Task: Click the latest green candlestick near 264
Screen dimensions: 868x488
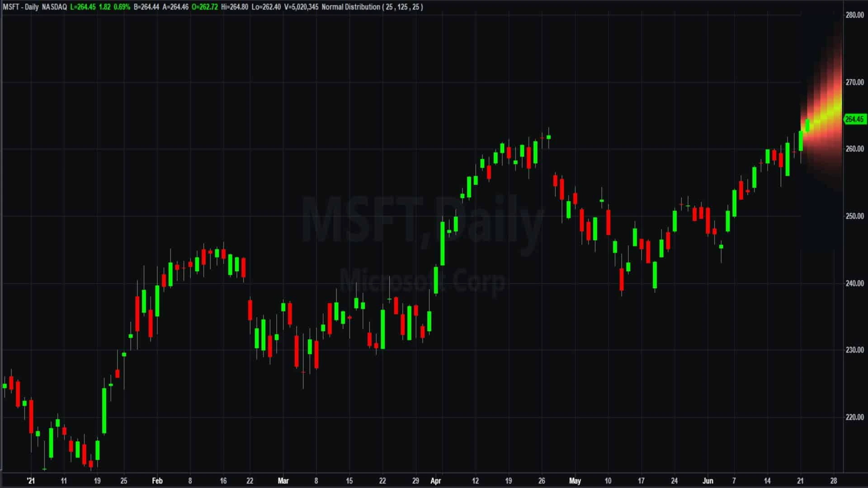Action: coord(807,125)
